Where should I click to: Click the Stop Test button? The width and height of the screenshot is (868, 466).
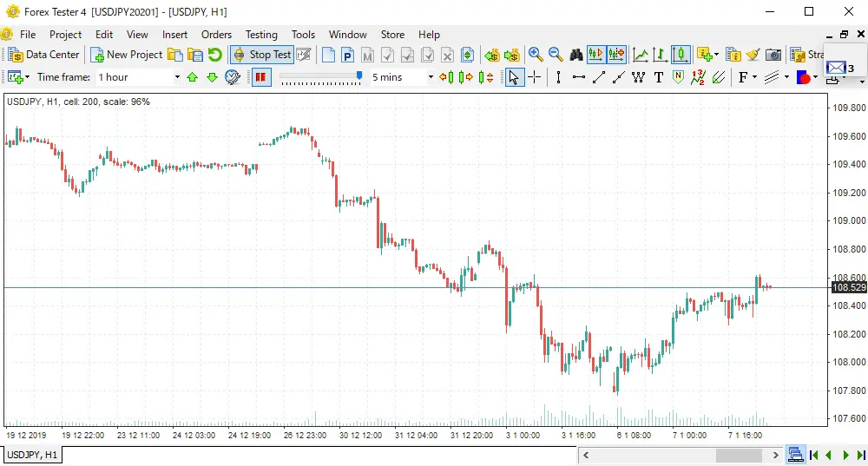tap(262, 55)
